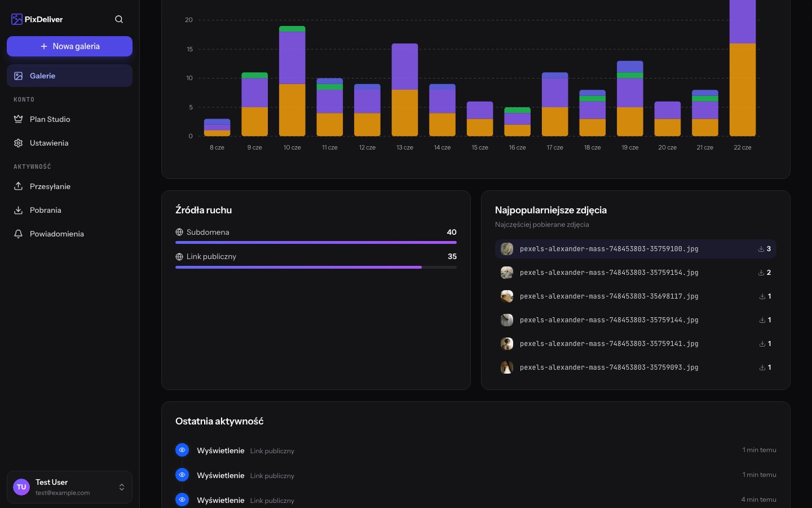Select photo row ending 35759100.jpg

click(x=636, y=249)
